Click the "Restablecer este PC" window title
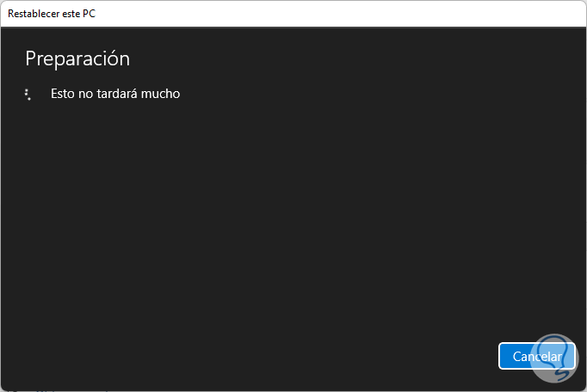Screen dimensions: 587x392 pos(52,14)
